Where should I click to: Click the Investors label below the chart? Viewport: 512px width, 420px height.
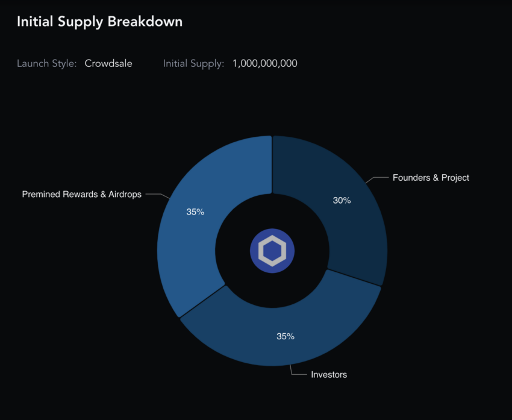point(329,375)
